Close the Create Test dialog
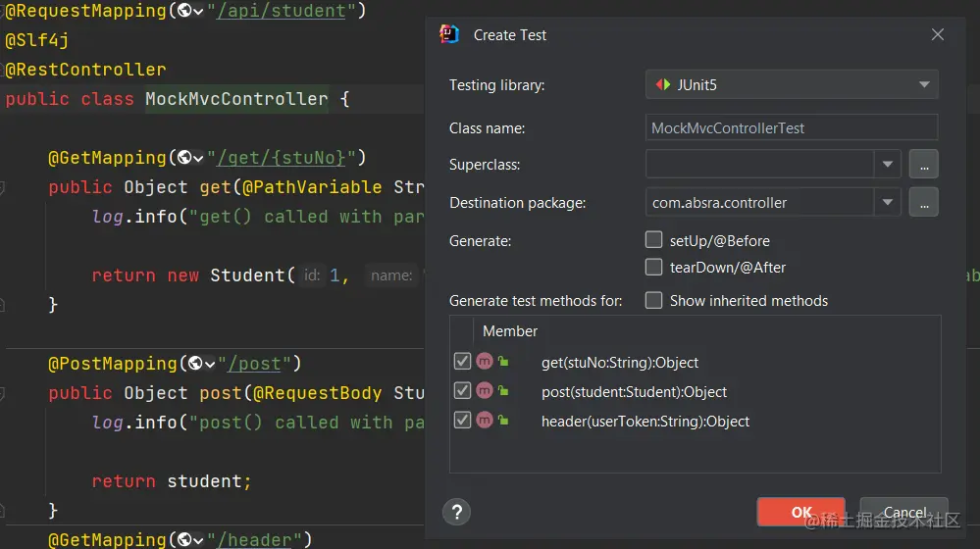The image size is (980, 549). pyautogui.click(x=938, y=34)
